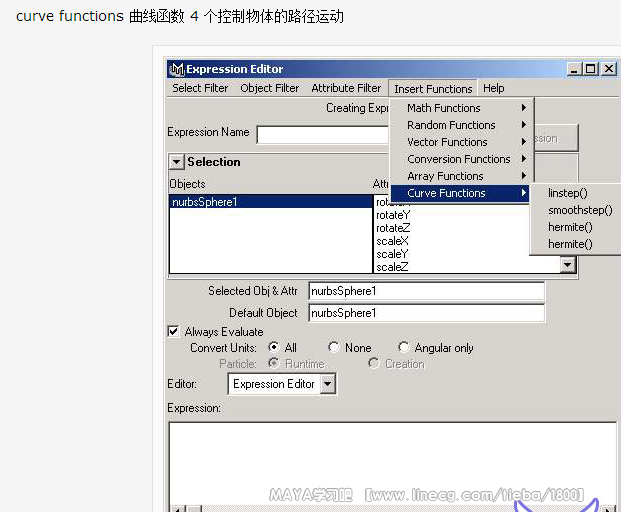Expand the Math Functions submenu
This screenshot has width=621, height=512.
tap(462, 108)
